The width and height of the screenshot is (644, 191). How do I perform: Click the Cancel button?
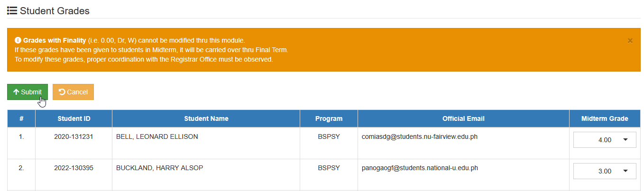73,92
